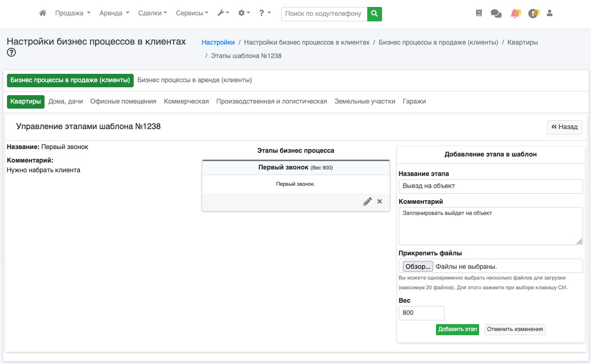Open the book documentation icon
The image size is (591, 364).
pyautogui.click(x=479, y=13)
